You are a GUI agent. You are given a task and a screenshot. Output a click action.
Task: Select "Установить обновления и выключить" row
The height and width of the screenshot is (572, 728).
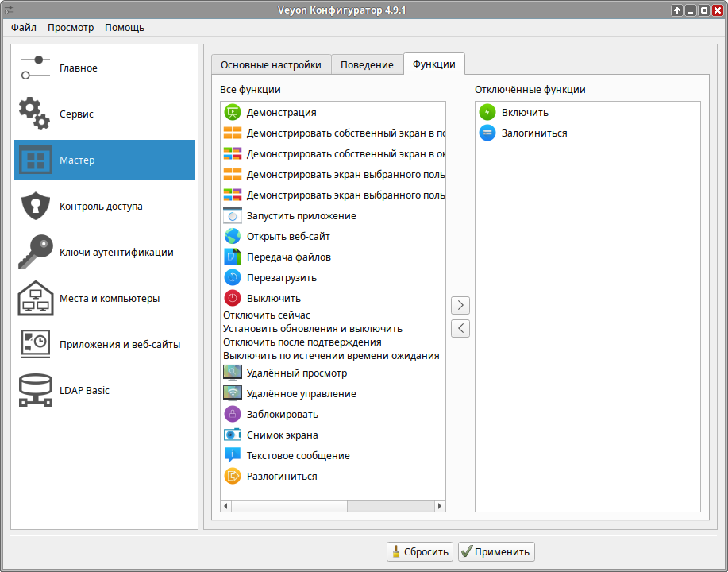333,329
